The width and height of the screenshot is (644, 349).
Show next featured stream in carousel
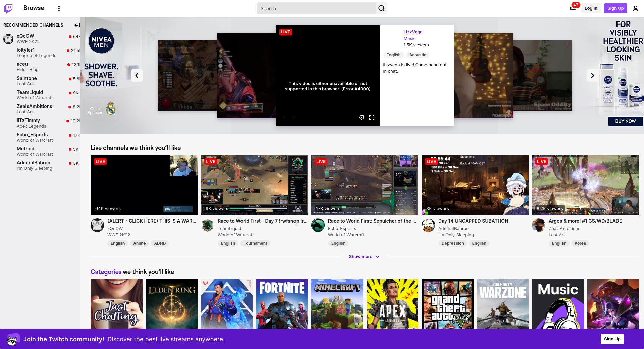tap(592, 76)
